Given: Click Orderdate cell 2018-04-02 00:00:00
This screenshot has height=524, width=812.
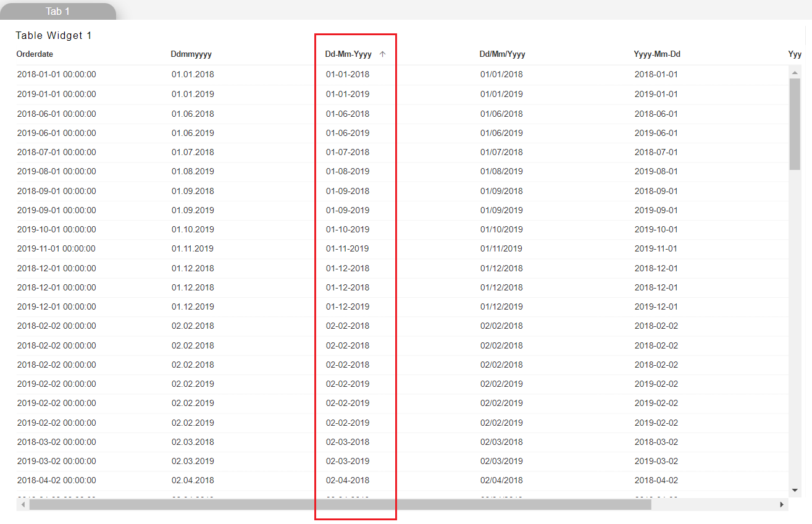Looking at the screenshot, I should click(56, 481).
